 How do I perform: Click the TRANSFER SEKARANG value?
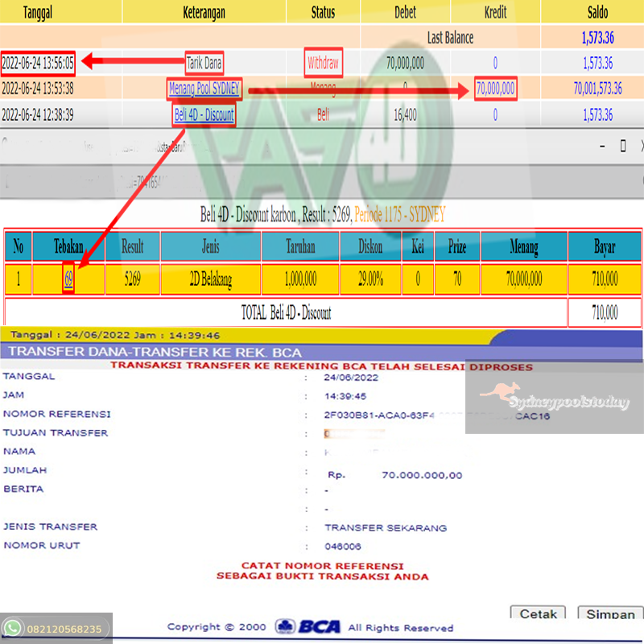pyautogui.click(x=386, y=528)
